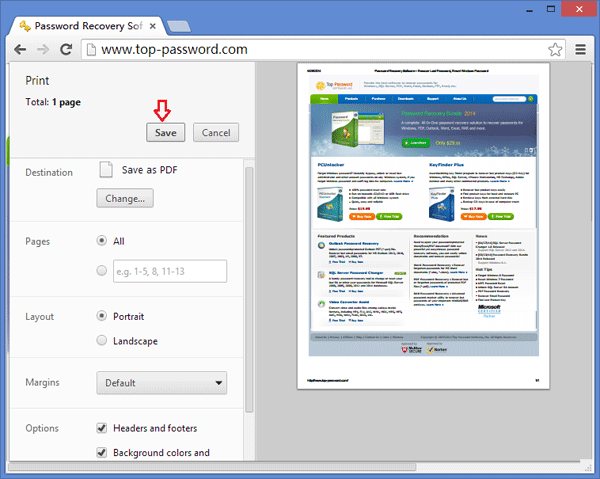Click the browser Forward arrow

[44, 48]
